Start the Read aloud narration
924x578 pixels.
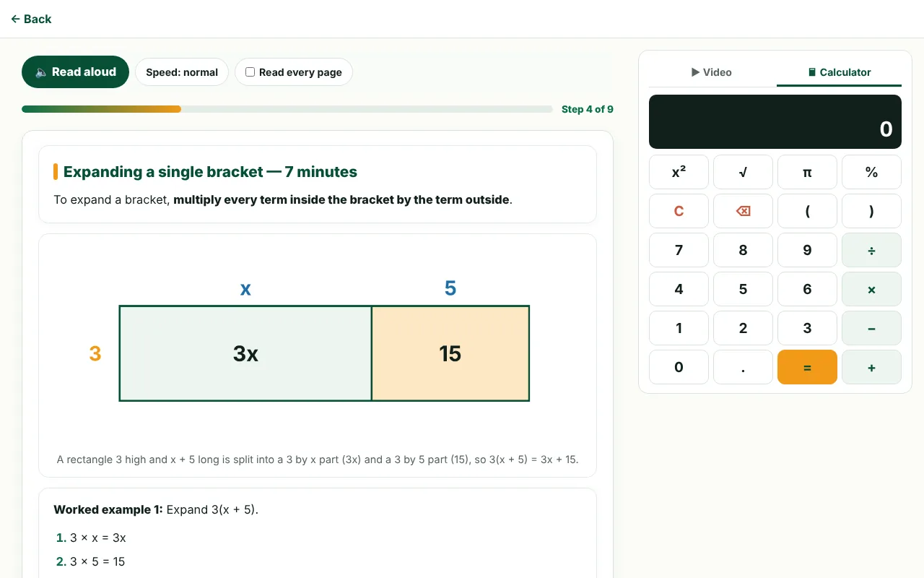(75, 72)
